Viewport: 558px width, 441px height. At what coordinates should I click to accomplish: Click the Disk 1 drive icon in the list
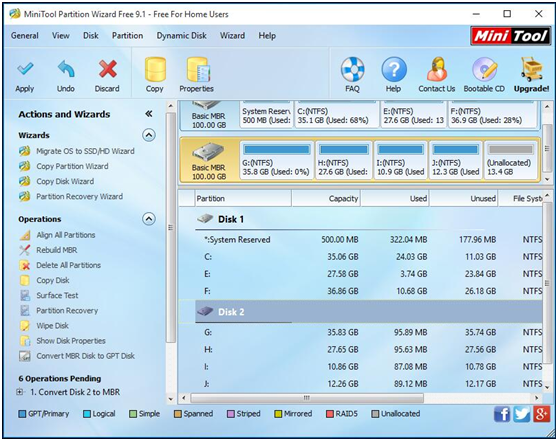pyautogui.click(x=205, y=219)
